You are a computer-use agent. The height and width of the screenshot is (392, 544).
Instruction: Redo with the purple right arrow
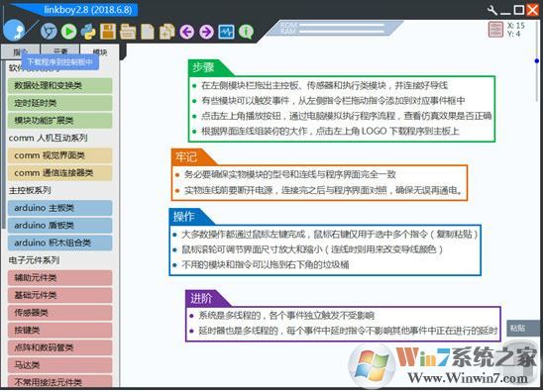tap(207, 33)
